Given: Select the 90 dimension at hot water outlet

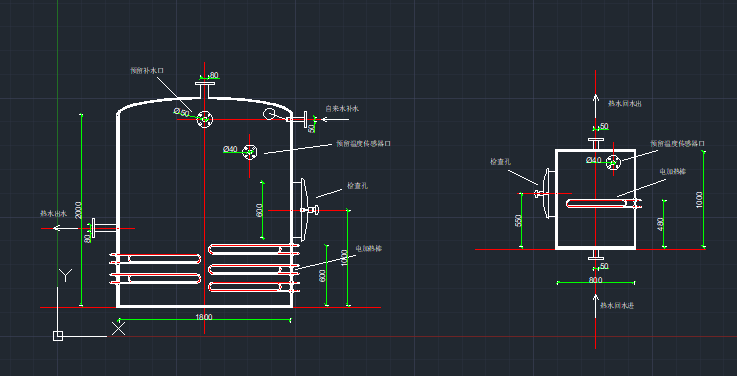Looking at the screenshot, I should coord(87,239).
